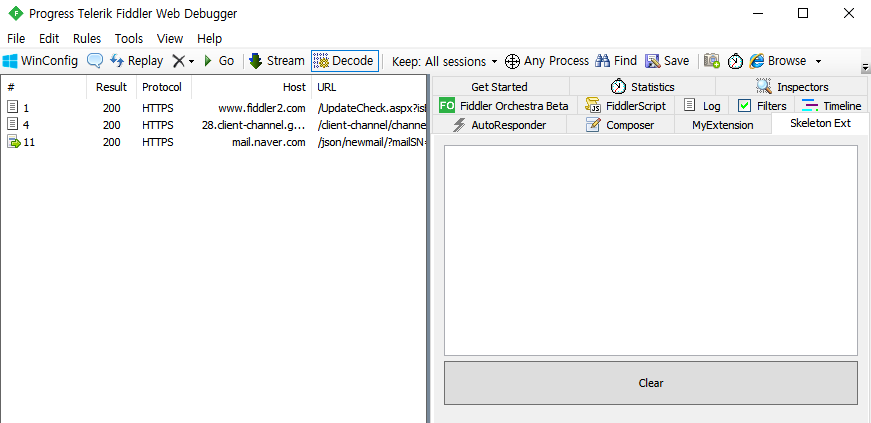This screenshot has width=871, height=423.
Task: Open the Composer tab
Action: click(x=620, y=125)
